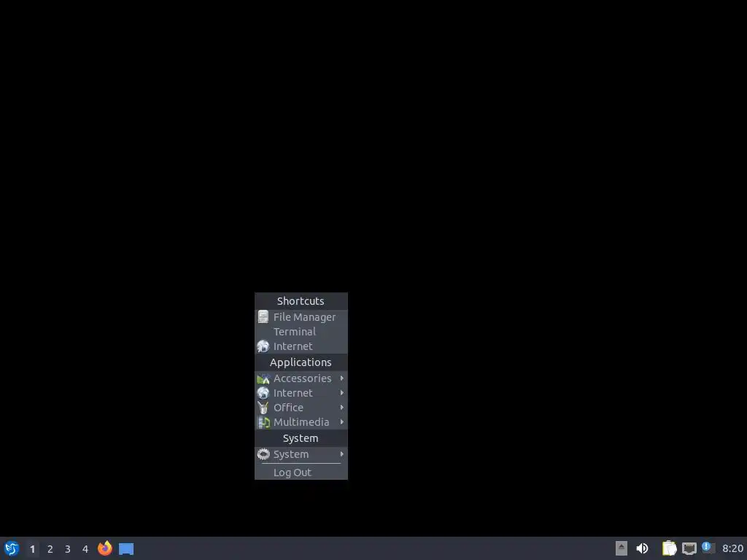Open the clipboard manager tray icon

tap(670, 548)
